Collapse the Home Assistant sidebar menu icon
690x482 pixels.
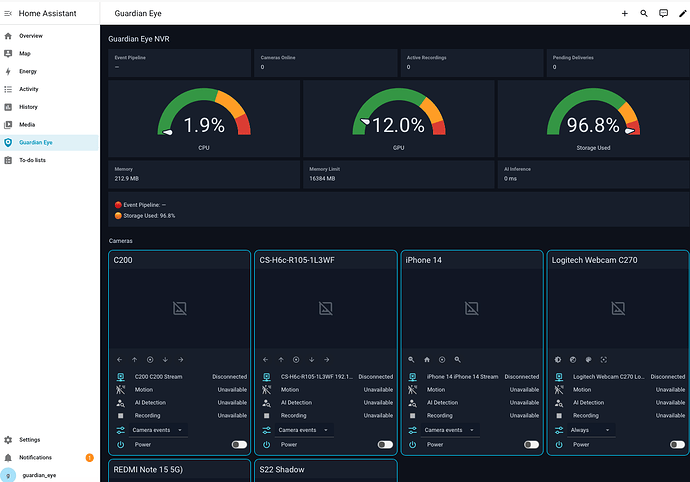(8, 14)
